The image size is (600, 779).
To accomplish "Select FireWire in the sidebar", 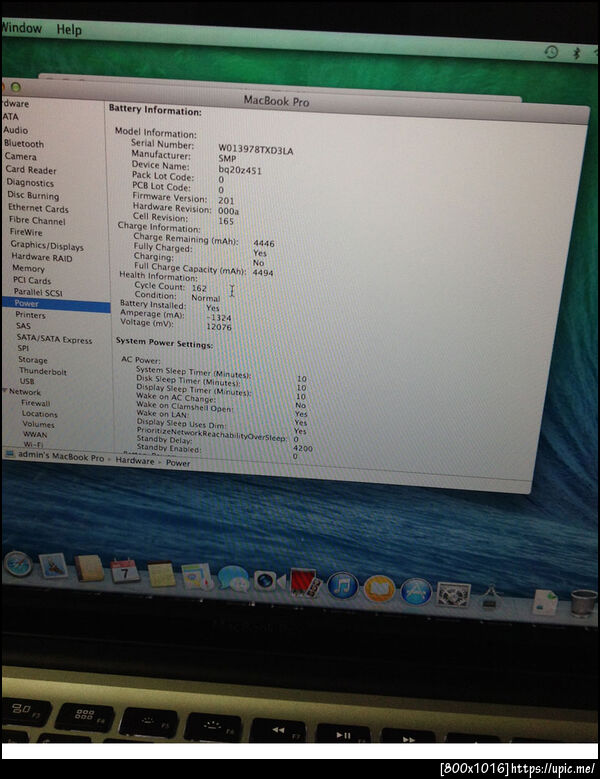I will (26, 232).
